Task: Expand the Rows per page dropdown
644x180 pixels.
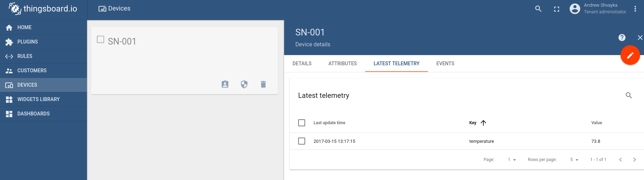Action: pos(574,160)
